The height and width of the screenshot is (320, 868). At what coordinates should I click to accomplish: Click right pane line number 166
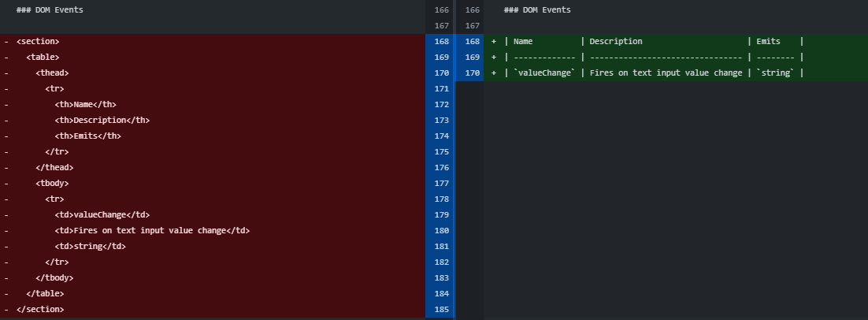[x=472, y=10]
